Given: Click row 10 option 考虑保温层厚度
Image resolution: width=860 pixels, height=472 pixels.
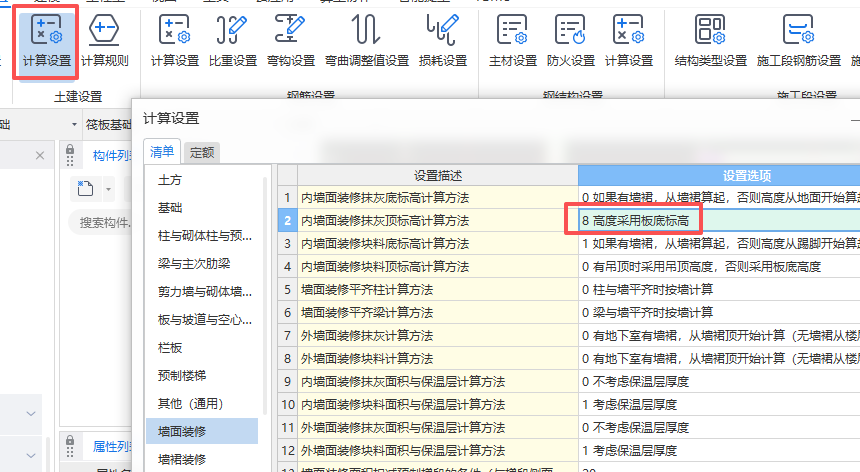Looking at the screenshot, I should tap(719, 405).
